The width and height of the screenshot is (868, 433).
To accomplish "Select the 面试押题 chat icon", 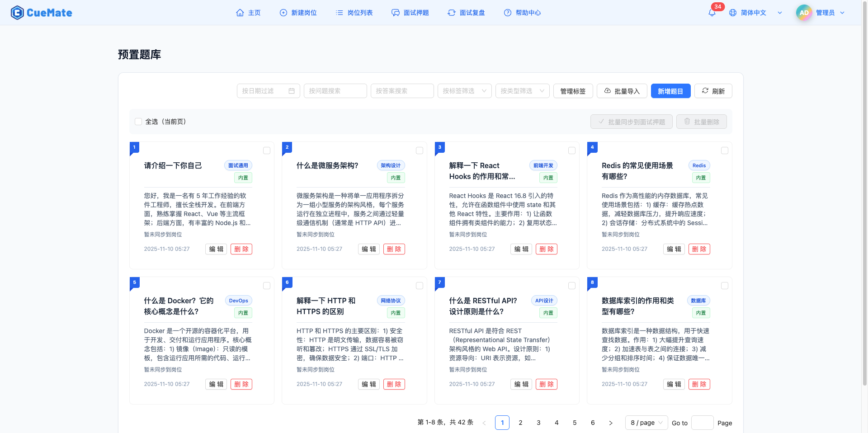I will point(395,13).
